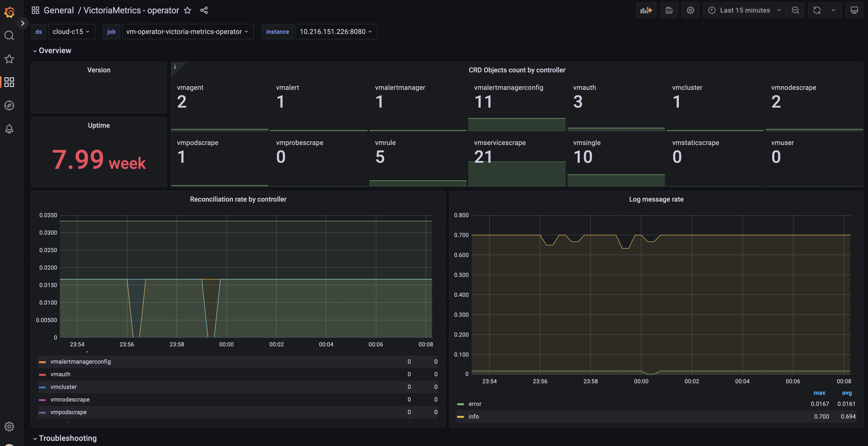Click the vmcluster legend color swatch

(42, 387)
